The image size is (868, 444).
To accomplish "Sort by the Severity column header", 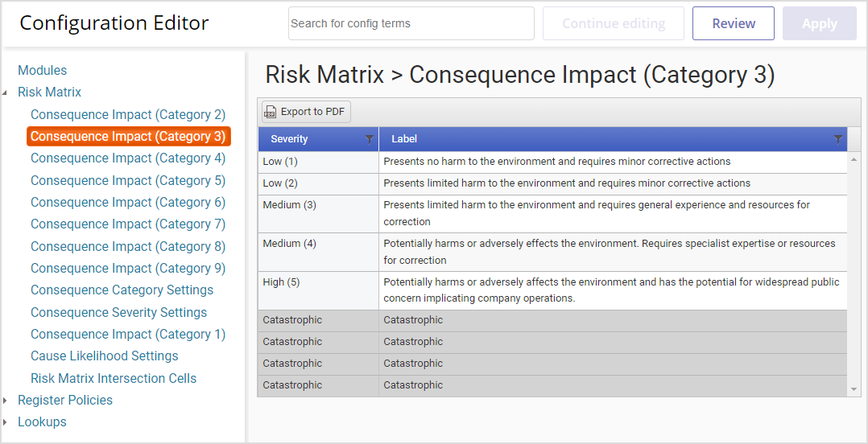I will pyautogui.click(x=289, y=139).
